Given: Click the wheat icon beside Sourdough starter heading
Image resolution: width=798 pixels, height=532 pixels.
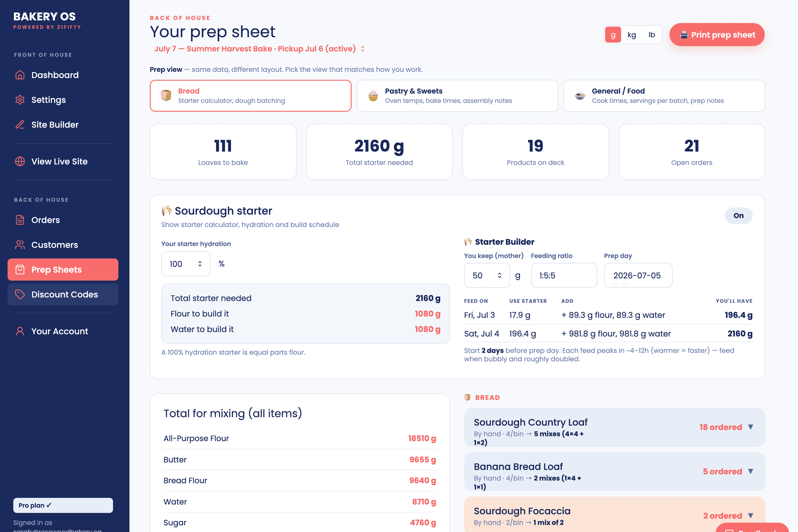Looking at the screenshot, I should (166, 211).
